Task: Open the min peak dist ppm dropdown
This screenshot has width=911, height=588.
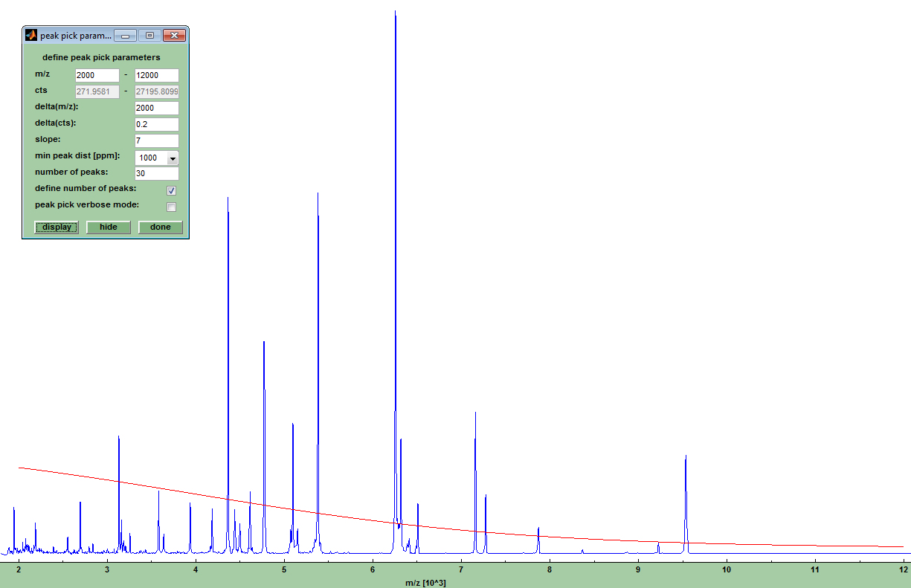Action: [x=173, y=158]
